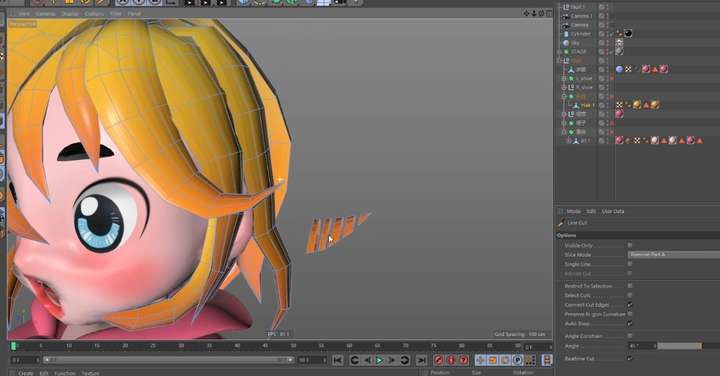Click the green timeline playhead marker
The width and height of the screenshot is (720, 376).
click(13, 346)
